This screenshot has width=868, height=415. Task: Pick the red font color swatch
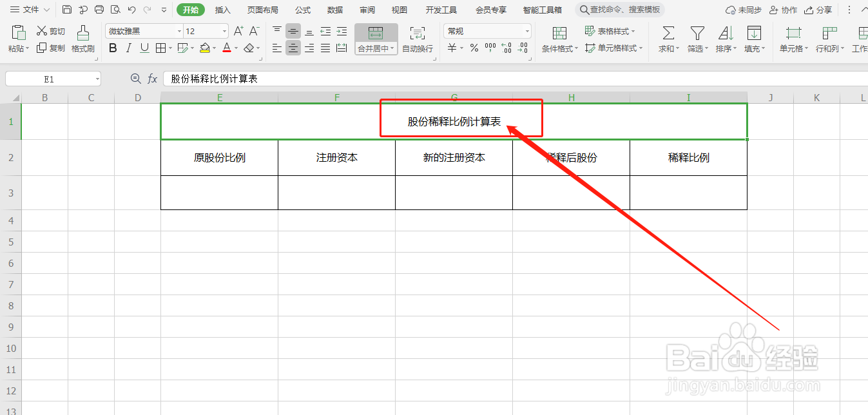[227, 52]
